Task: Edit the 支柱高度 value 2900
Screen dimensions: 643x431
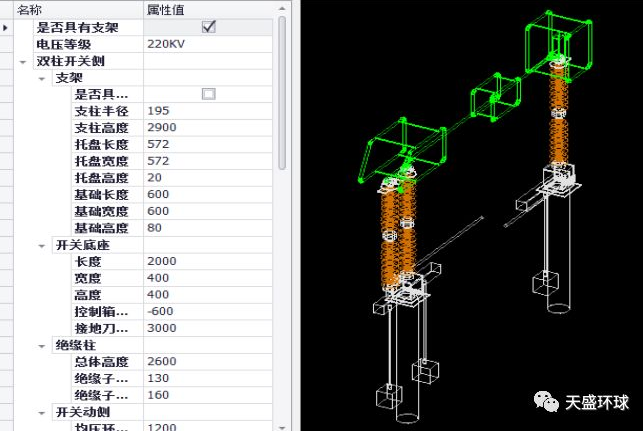Action: (x=208, y=128)
